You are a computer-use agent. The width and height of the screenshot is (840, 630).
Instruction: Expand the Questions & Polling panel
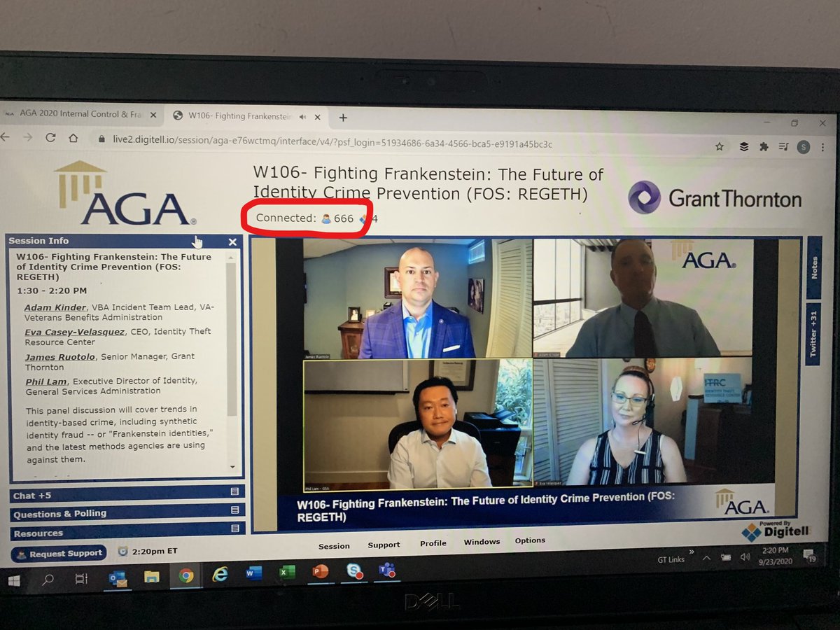[x=127, y=513]
